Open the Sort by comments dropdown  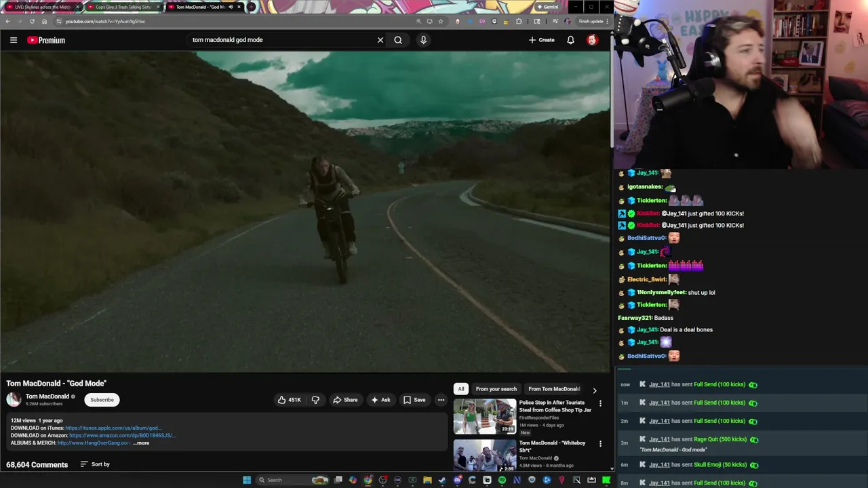tap(95, 464)
